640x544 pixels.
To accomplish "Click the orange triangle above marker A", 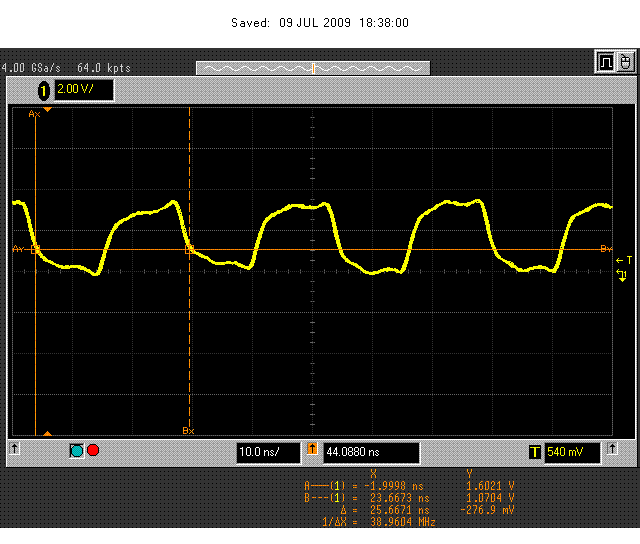I will click(x=47, y=109).
